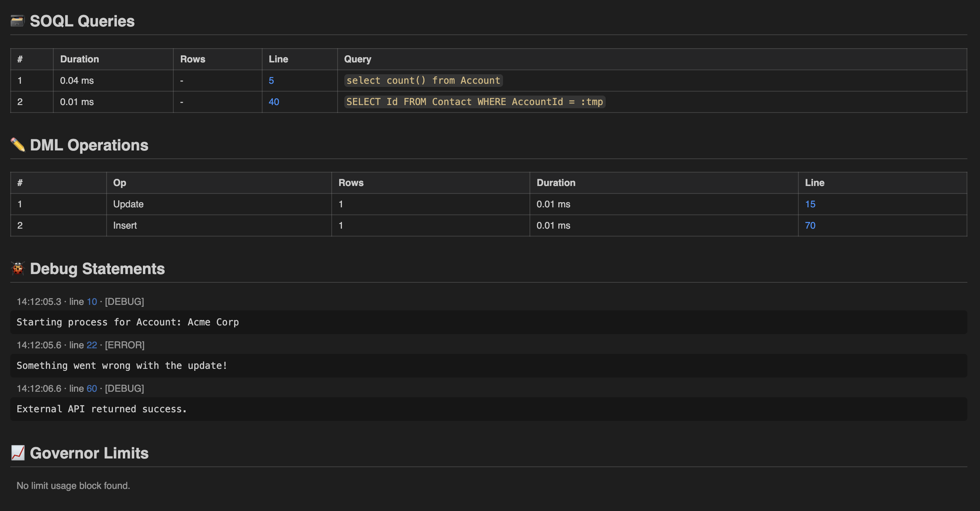Viewport: 980px width, 511px height.
Task: Click 'select count() from Account' query
Action: coord(423,81)
